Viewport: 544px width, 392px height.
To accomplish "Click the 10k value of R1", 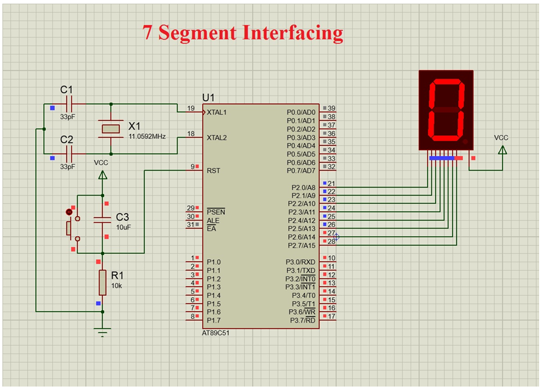I will coord(116,285).
